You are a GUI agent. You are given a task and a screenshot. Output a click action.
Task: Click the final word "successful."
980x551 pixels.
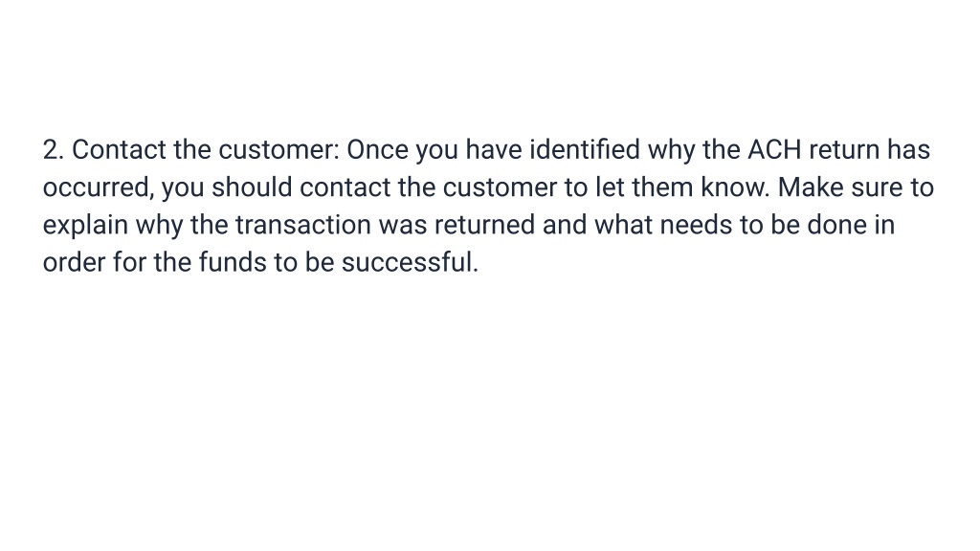410,262
